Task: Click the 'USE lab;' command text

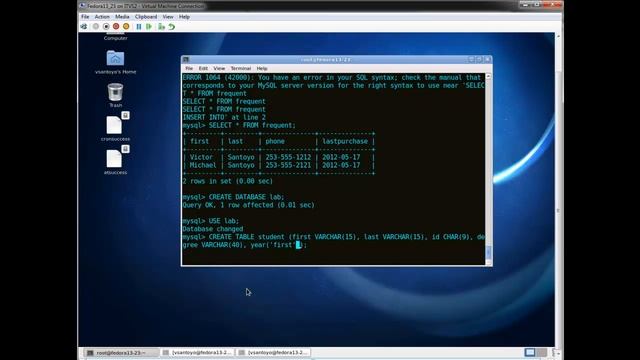Action: (x=224, y=221)
